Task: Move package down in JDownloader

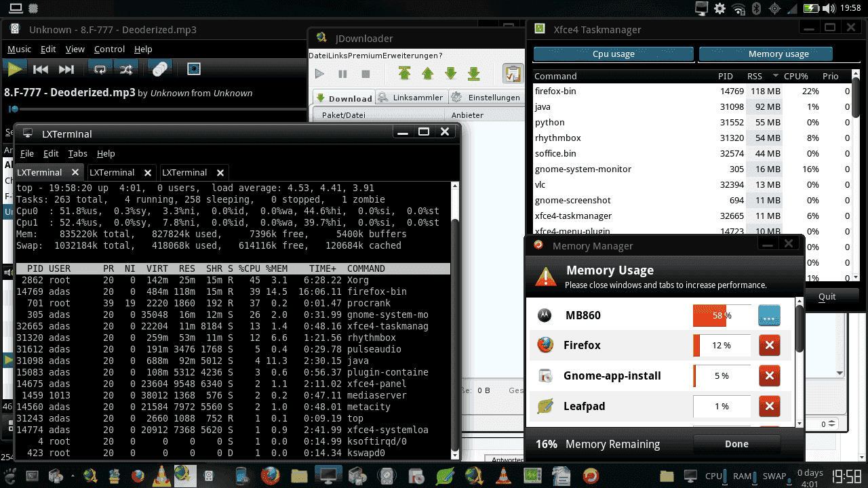Action: tap(450, 74)
